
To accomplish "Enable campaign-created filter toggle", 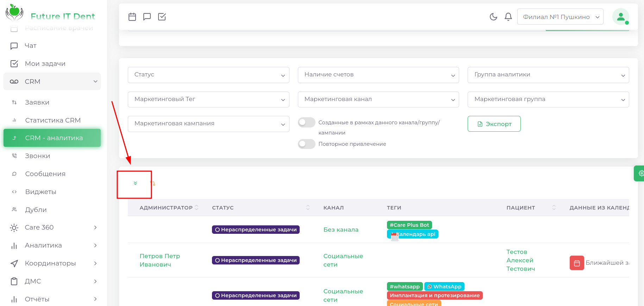I will click(306, 123).
